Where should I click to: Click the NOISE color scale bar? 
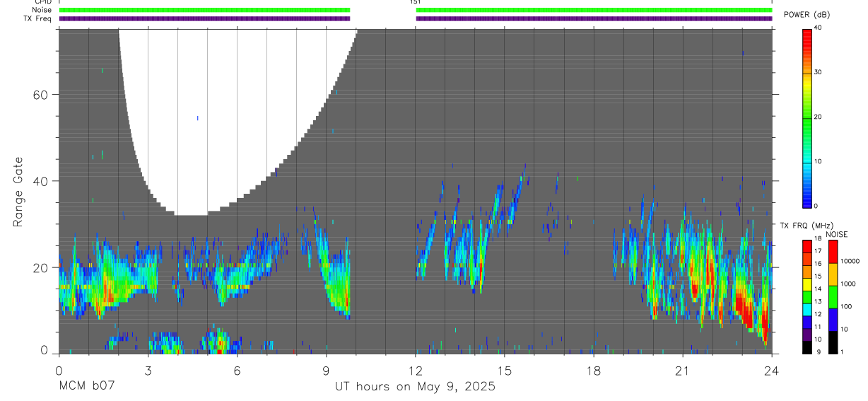pos(833,296)
